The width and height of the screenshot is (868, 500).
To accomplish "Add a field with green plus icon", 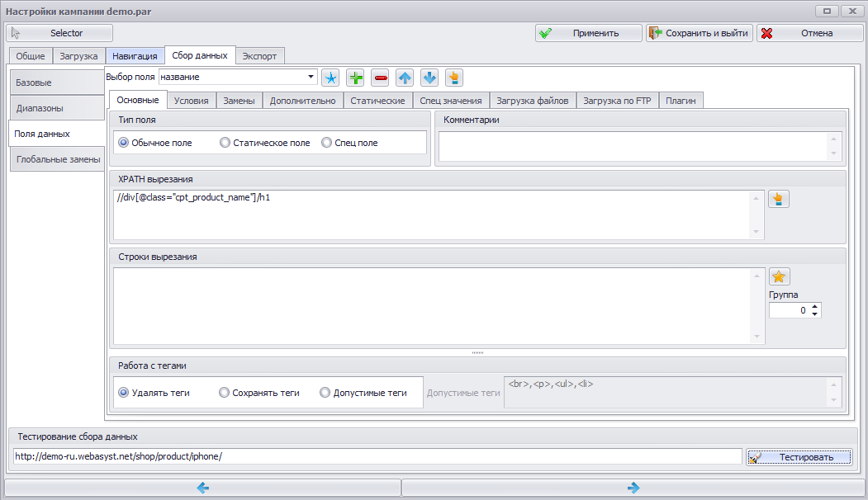I will [x=355, y=78].
